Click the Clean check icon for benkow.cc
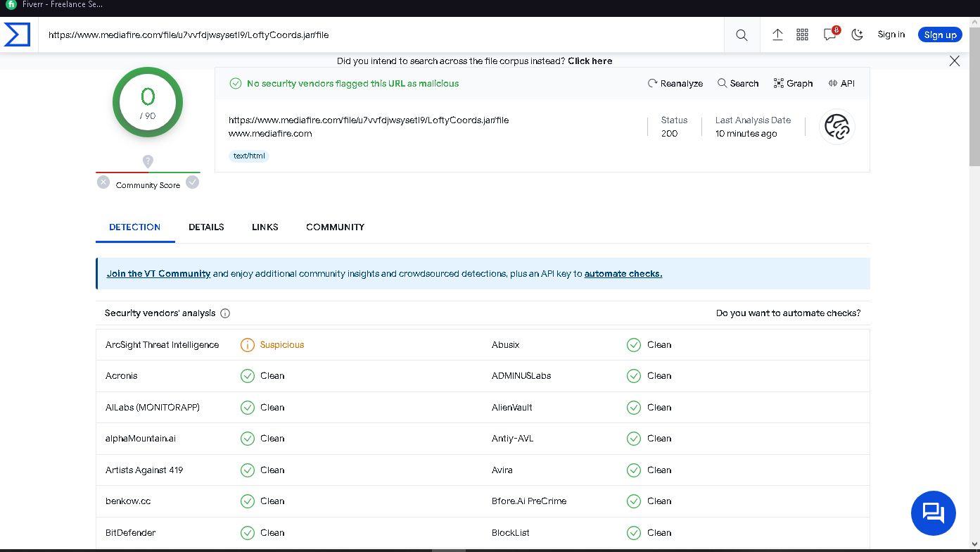This screenshot has height=552, width=980. click(248, 501)
